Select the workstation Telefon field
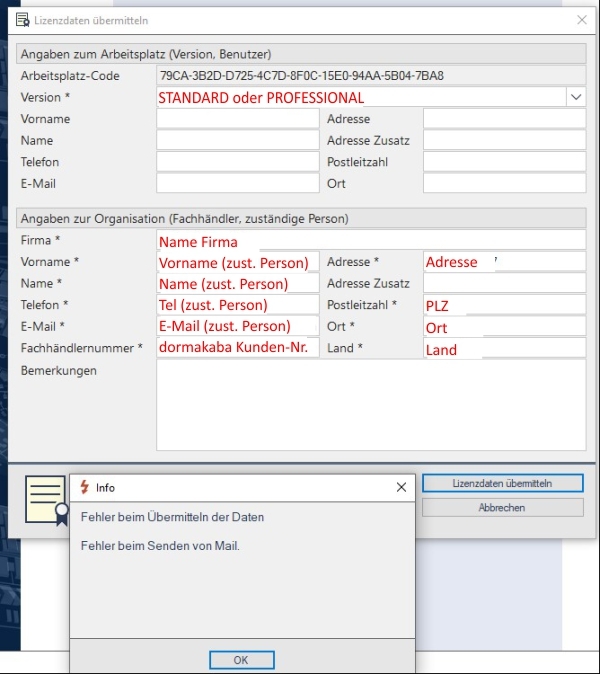Screen dimensions: 600x674 (238, 162)
